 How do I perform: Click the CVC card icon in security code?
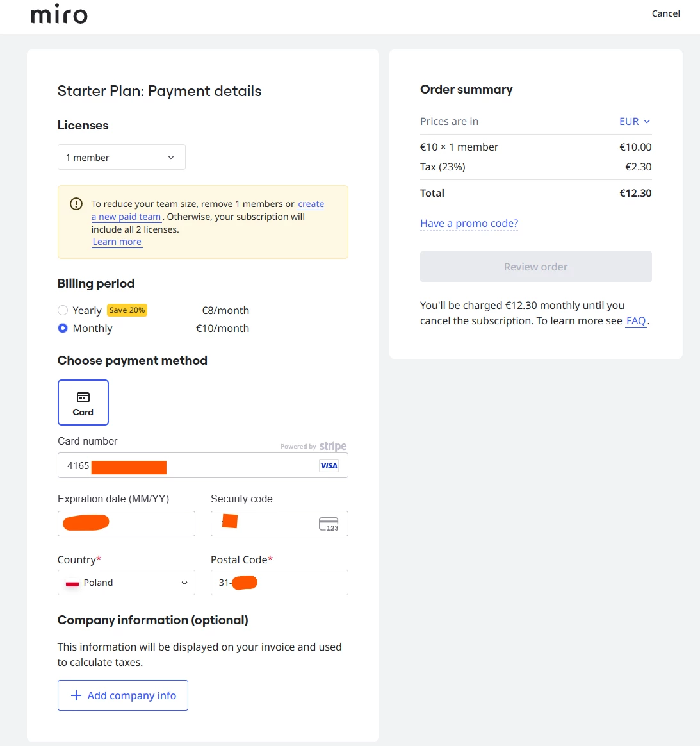(329, 524)
